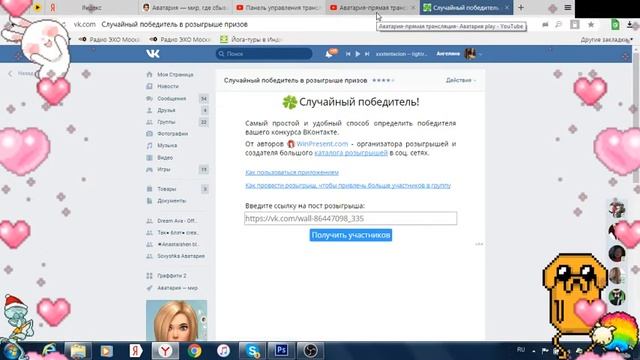Image resolution: width=640 pixels, height=360 pixels.
Task: Switch to the Аватария — мир tab
Action: click(185, 7)
